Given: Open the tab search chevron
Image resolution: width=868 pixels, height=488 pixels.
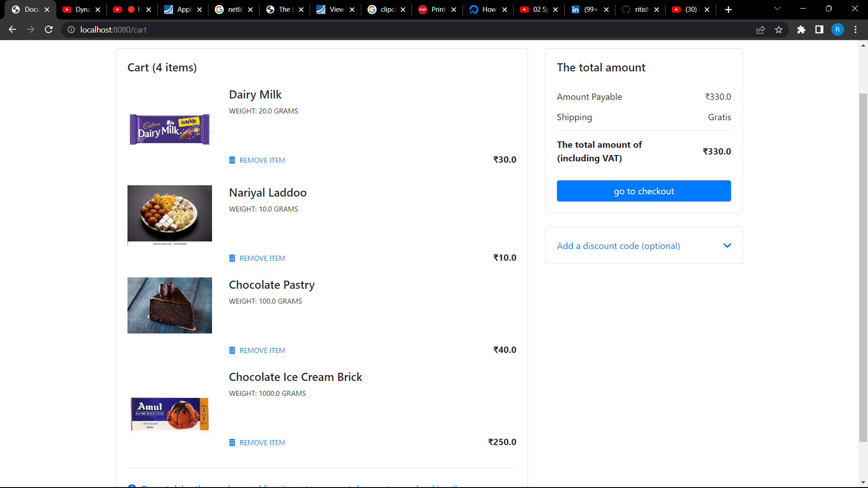Looking at the screenshot, I should pos(778,8).
